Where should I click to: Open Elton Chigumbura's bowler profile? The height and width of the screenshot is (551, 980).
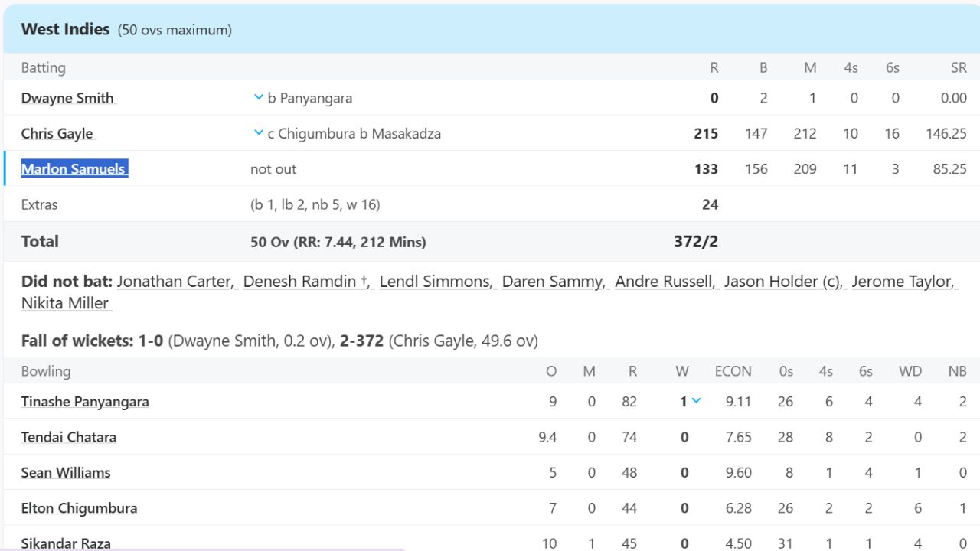tap(78, 507)
